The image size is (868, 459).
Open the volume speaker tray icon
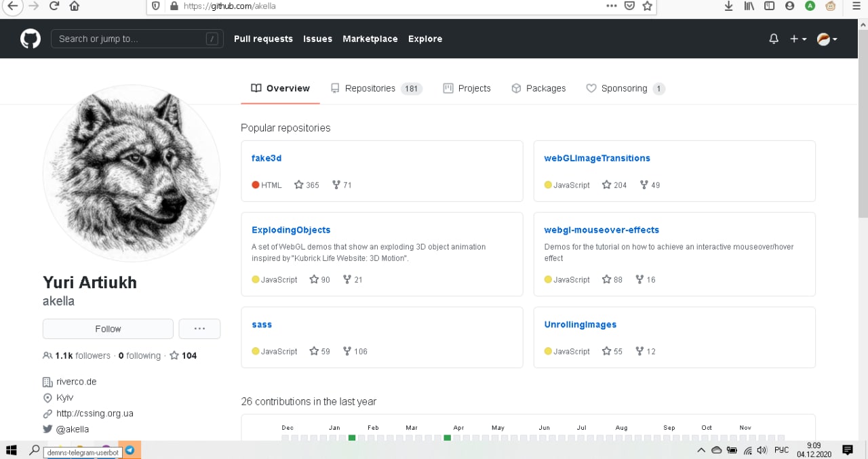762,450
